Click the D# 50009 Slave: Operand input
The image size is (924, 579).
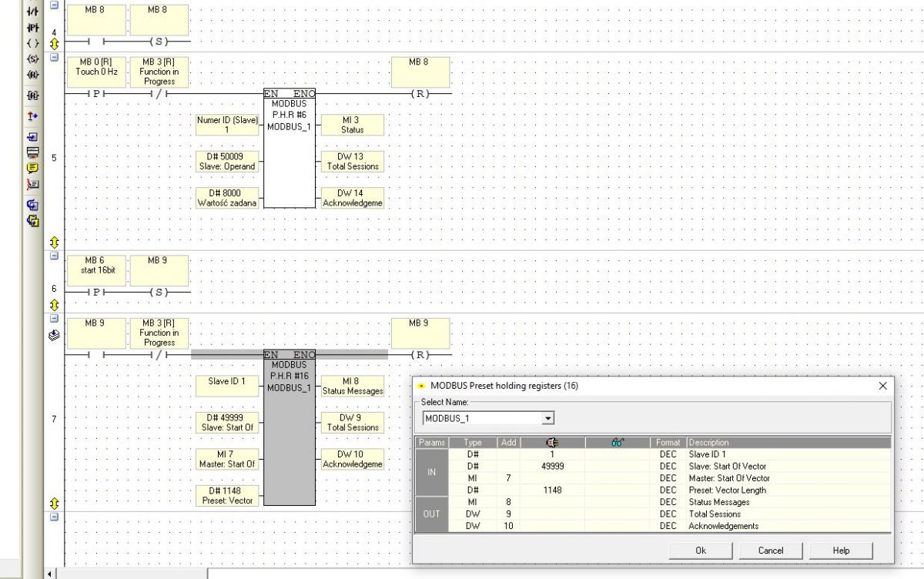point(226,161)
